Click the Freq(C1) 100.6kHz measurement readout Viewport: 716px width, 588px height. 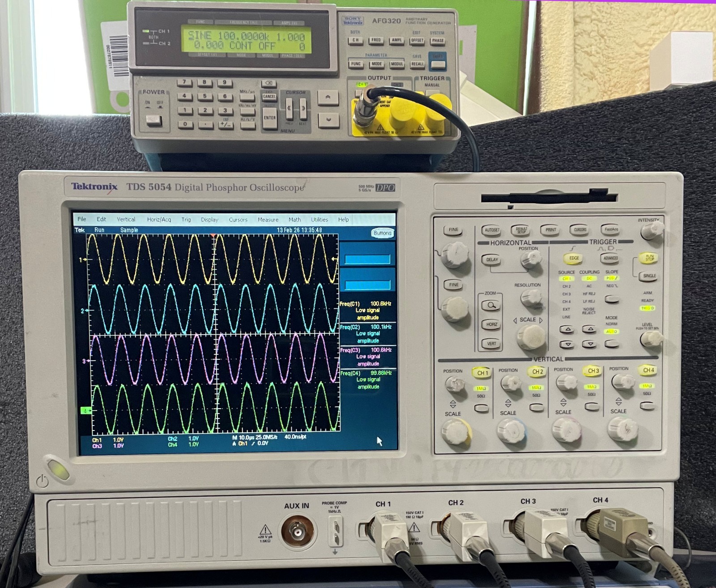point(367,311)
